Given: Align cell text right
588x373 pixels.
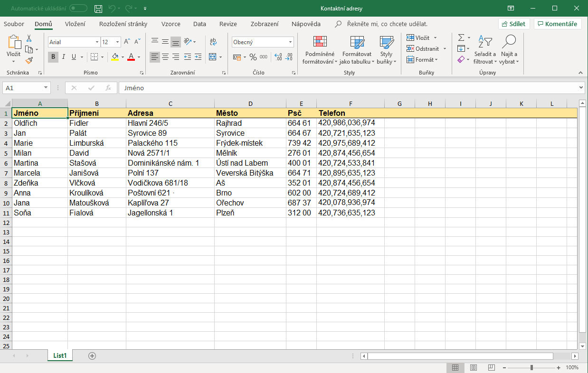Looking at the screenshot, I should [x=176, y=57].
